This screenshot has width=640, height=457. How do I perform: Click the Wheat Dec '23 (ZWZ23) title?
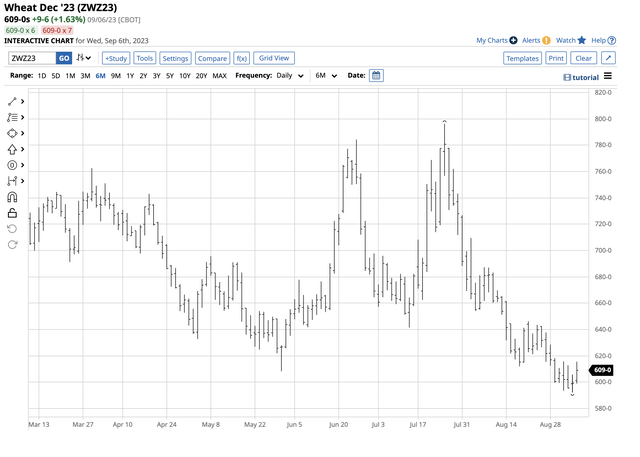click(x=60, y=7)
